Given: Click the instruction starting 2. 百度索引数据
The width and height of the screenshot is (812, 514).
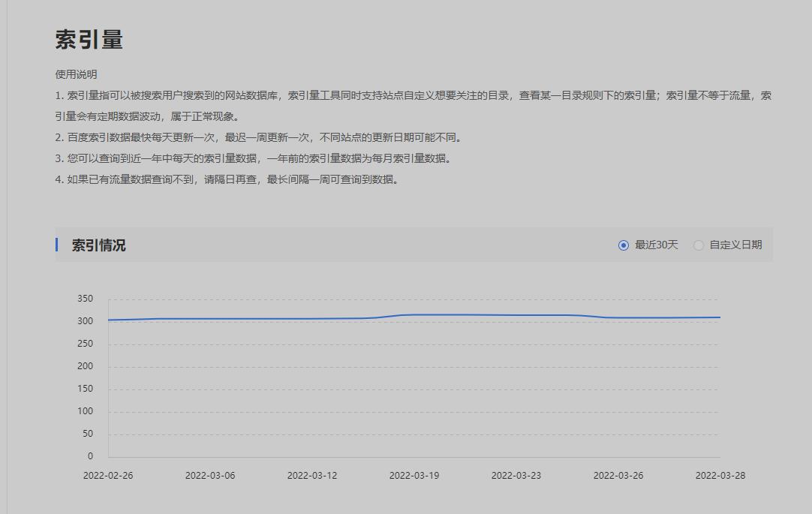Looking at the screenshot, I should pyautogui.click(x=259, y=137).
